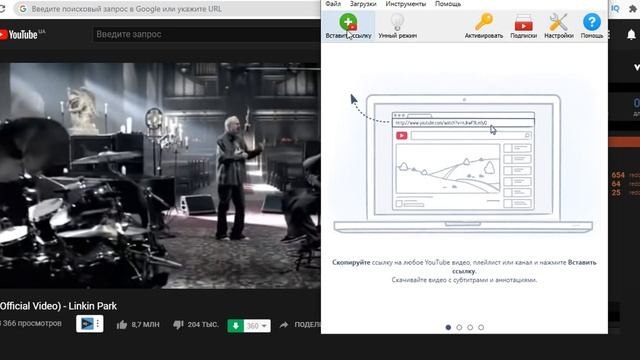Click the YouTube notifications bell

631,35
